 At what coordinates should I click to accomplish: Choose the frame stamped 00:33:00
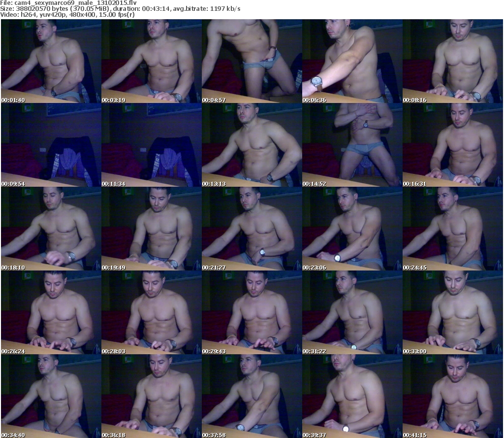453,312
